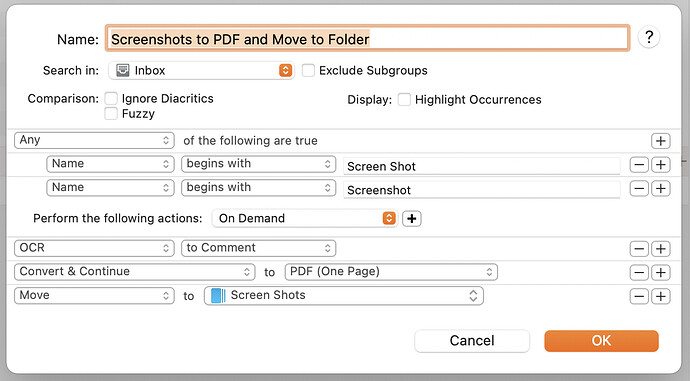Confirm rule with the OK button
This screenshot has width=690, height=381.
[601, 341]
